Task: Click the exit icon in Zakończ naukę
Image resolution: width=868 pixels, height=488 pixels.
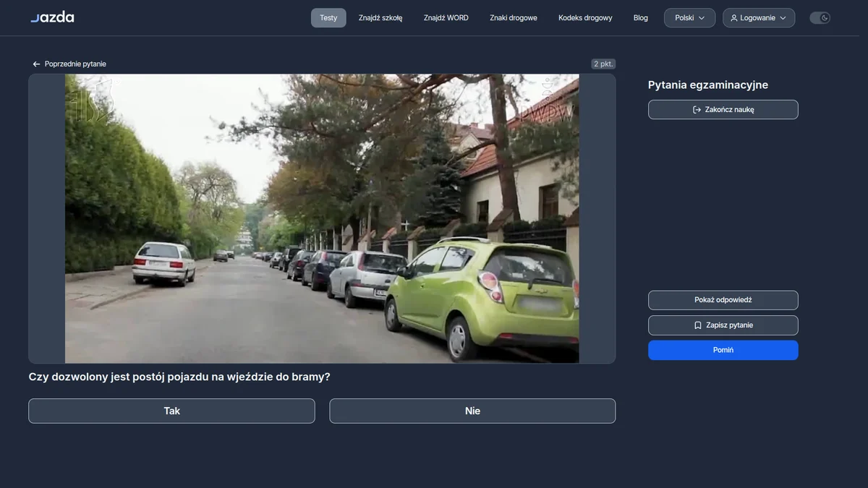Action: coord(697,110)
